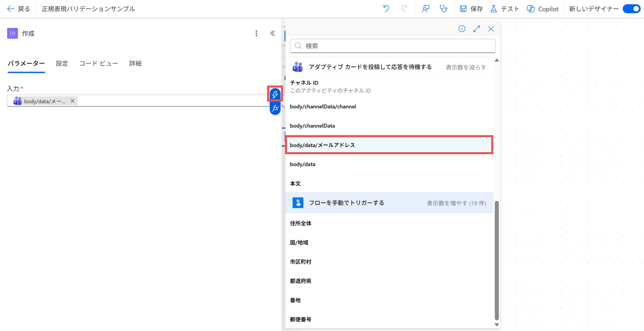The height and width of the screenshot is (331, 644).
Task: Switch to the 設定 tab
Action: (62, 63)
